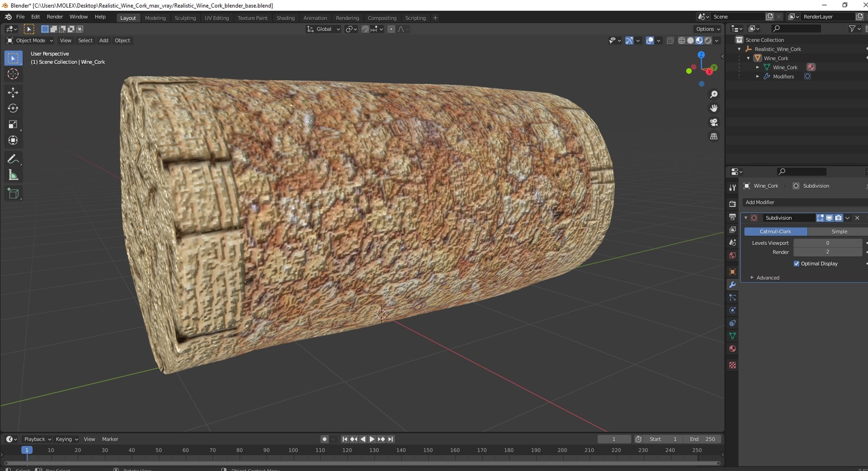Click the zoom magnifier in viewport
The image size is (868, 471).
pyautogui.click(x=714, y=94)
